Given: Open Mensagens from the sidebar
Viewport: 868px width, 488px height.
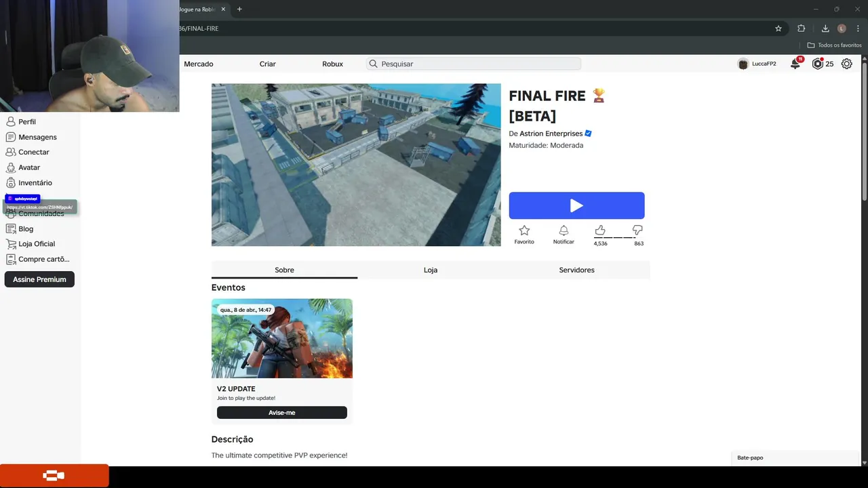Looking at the screenshot, I should point(31,137).
